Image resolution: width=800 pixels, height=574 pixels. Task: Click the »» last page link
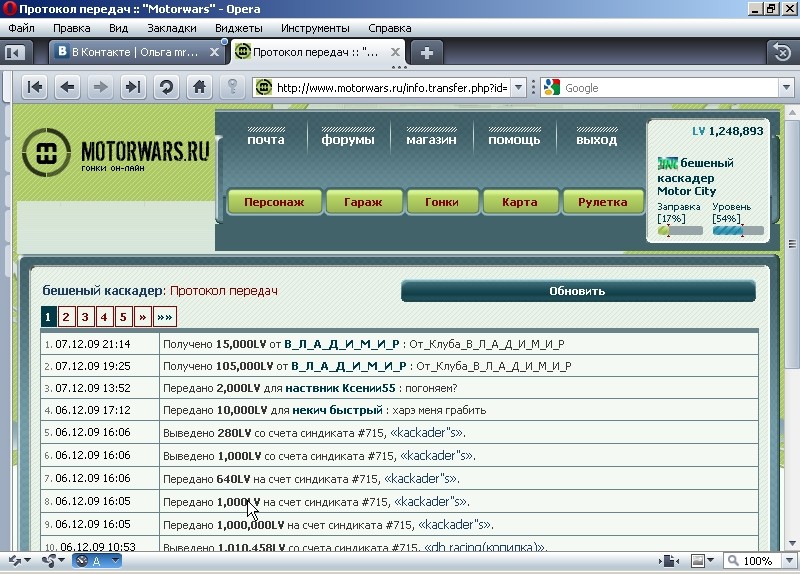point(164,317)
